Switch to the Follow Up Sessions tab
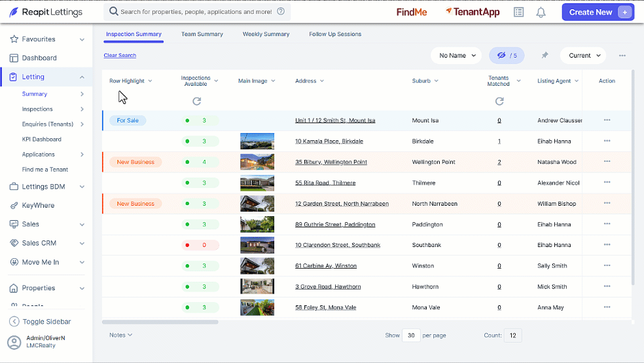 coord(335,34)
